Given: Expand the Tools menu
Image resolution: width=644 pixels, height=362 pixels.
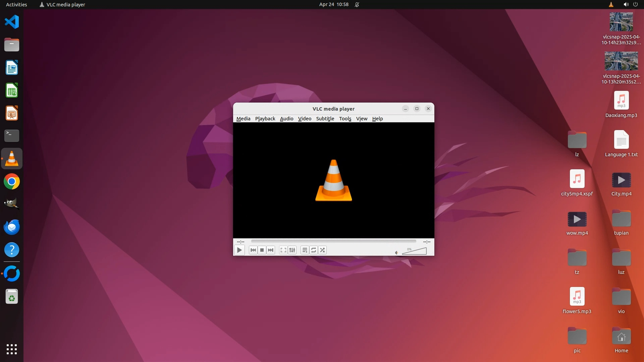Looking at the screenshot, I should [345, 119].
